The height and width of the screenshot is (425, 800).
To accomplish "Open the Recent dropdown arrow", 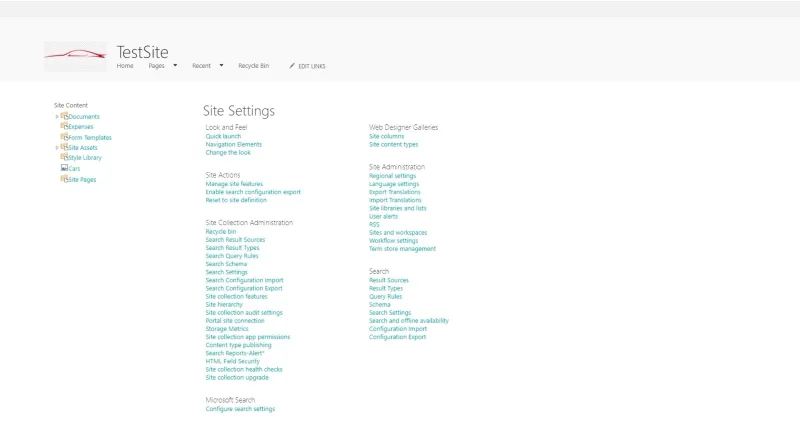I will [221, 65].
